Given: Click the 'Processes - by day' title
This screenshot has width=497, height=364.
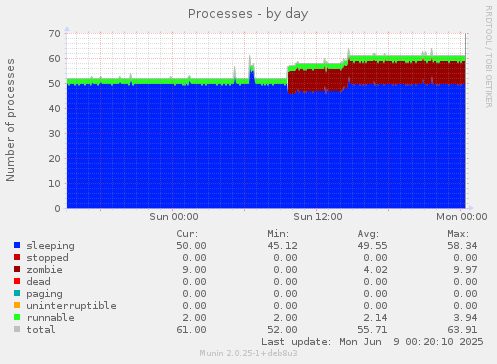Looking at the screenshot, I should pos(248,14).
